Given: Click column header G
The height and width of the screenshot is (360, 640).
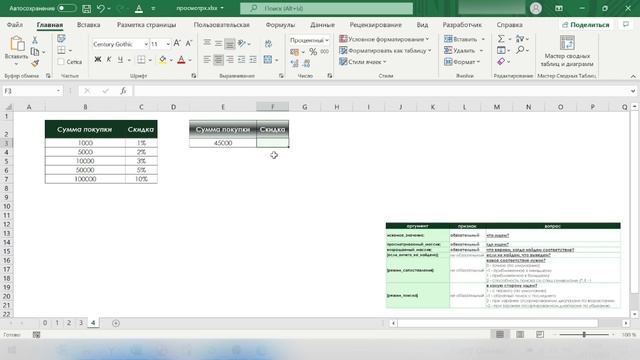Looking at the screenshot, I should pyautogui.click(x=304, y=107).
